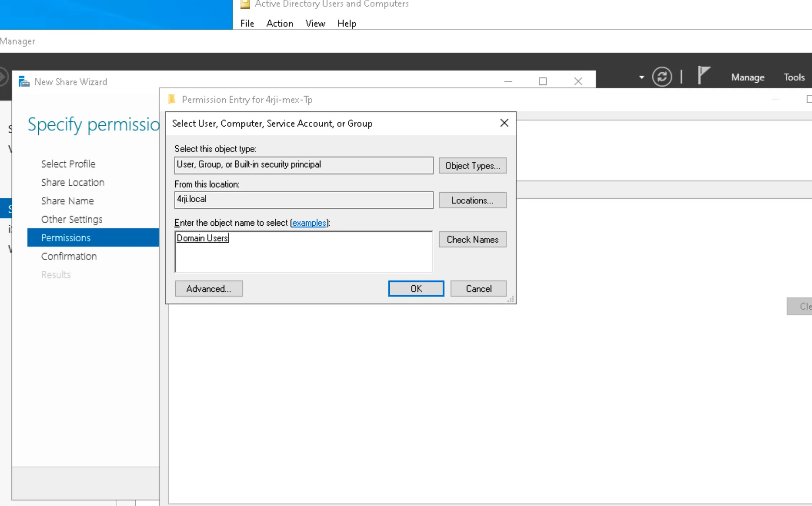812x506 pixels.
Task: Open the View menu
Action: point(315,23)
